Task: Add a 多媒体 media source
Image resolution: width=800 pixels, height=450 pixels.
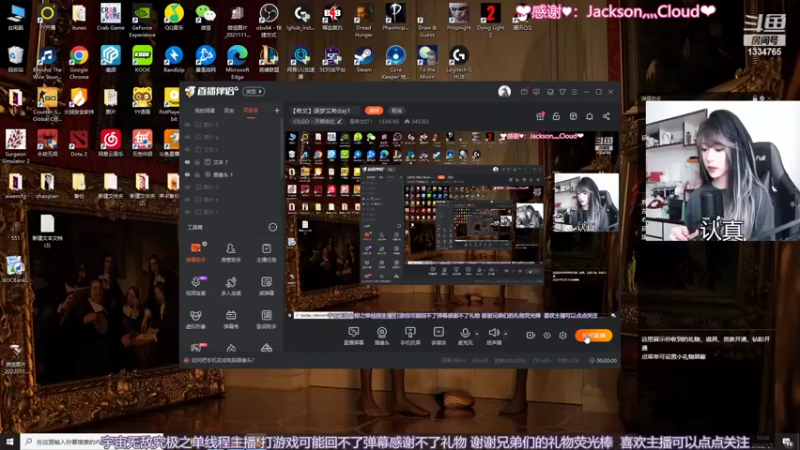Action: [439, 336]
